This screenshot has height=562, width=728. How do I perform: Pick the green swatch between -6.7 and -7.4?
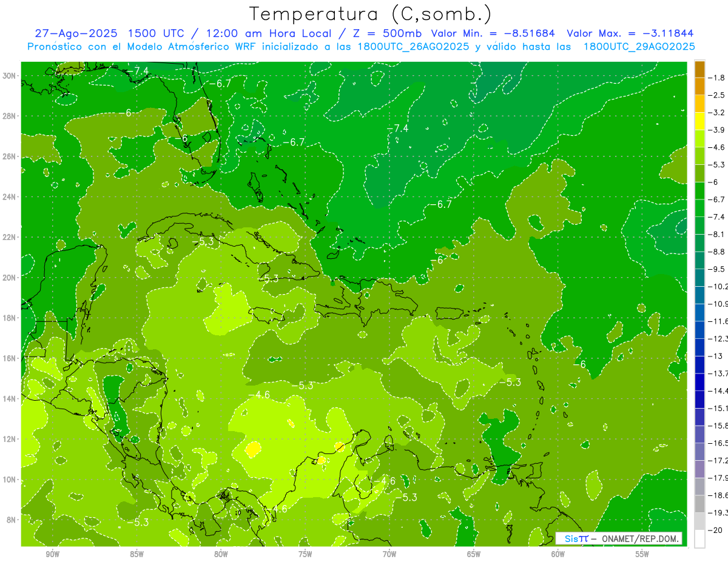(x=699, y=208)
